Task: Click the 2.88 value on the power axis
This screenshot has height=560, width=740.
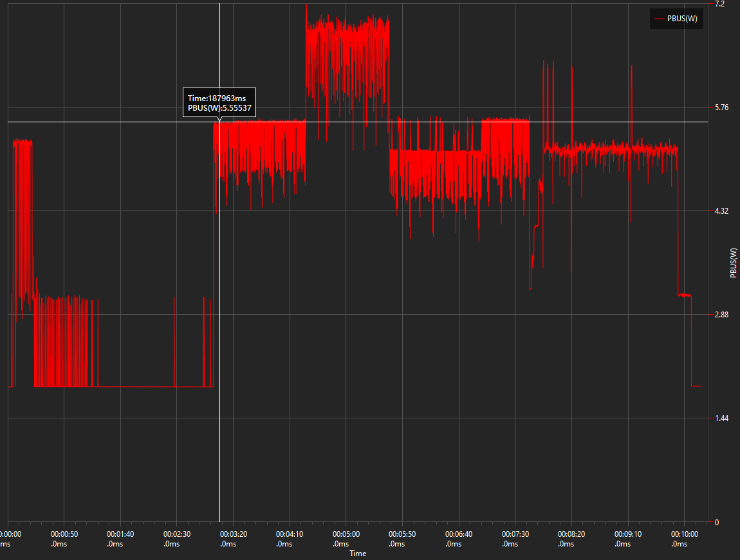Action: [722, 314]
